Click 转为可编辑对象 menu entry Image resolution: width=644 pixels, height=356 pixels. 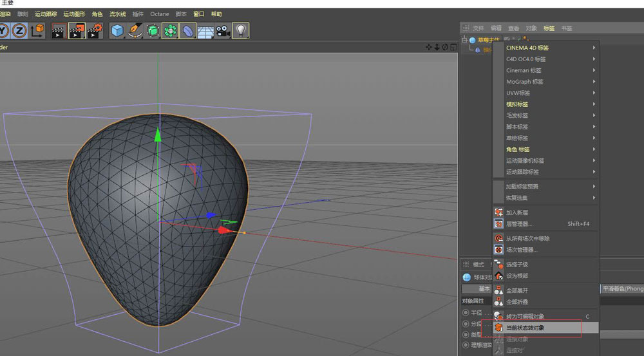[x=525, y=316]
